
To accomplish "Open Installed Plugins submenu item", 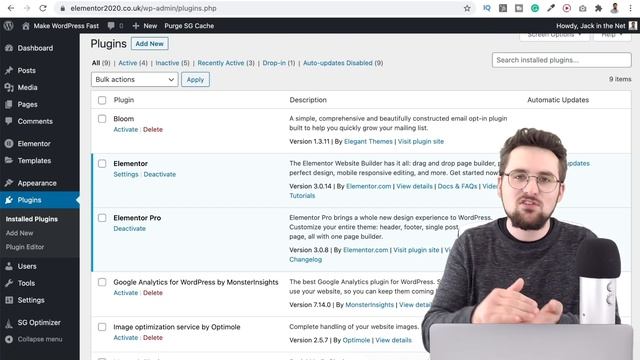I will (32, 219).
